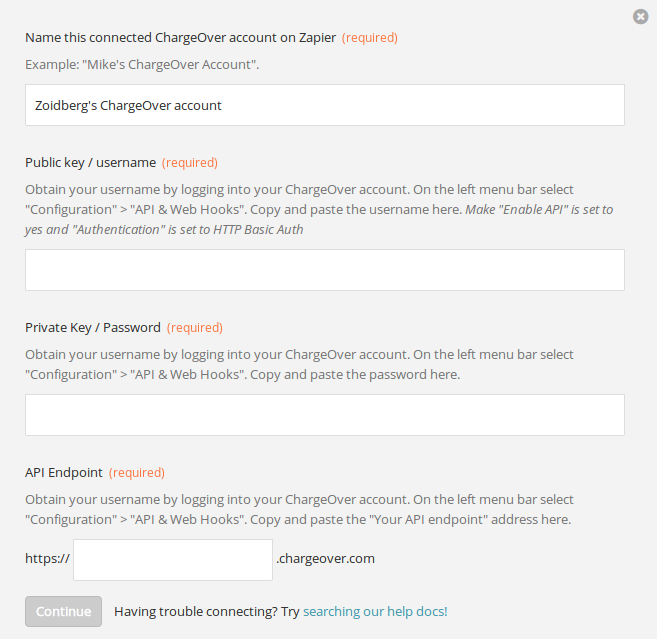
Task: Select the Private Key / Password input box
Action: coord(325,415)
